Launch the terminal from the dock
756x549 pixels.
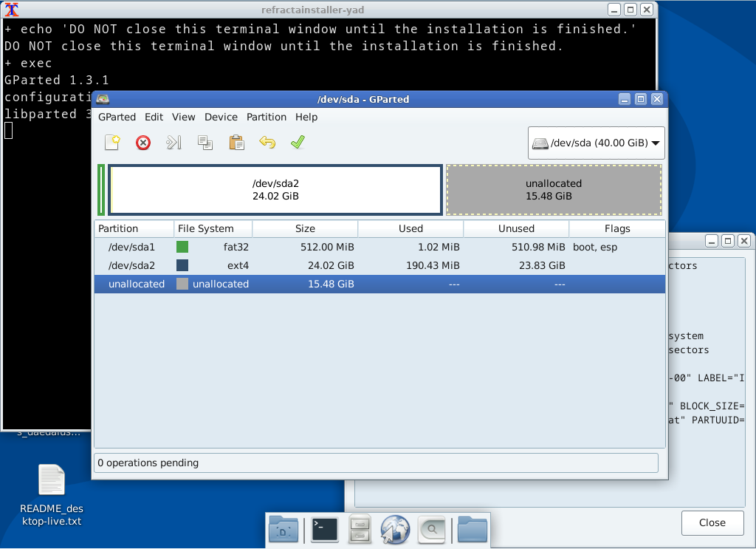click(325, 529)
